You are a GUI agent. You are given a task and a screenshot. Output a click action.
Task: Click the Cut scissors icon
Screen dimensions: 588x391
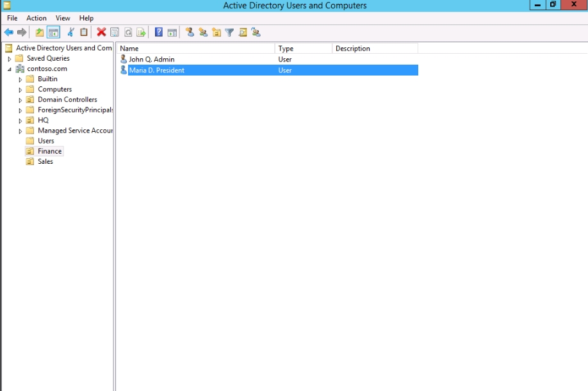click(x=70, y=33)
